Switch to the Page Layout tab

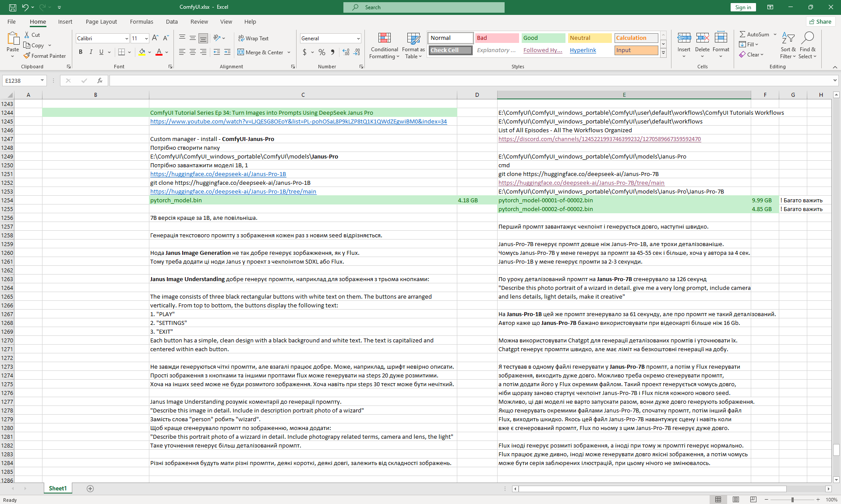pos(101,21)
